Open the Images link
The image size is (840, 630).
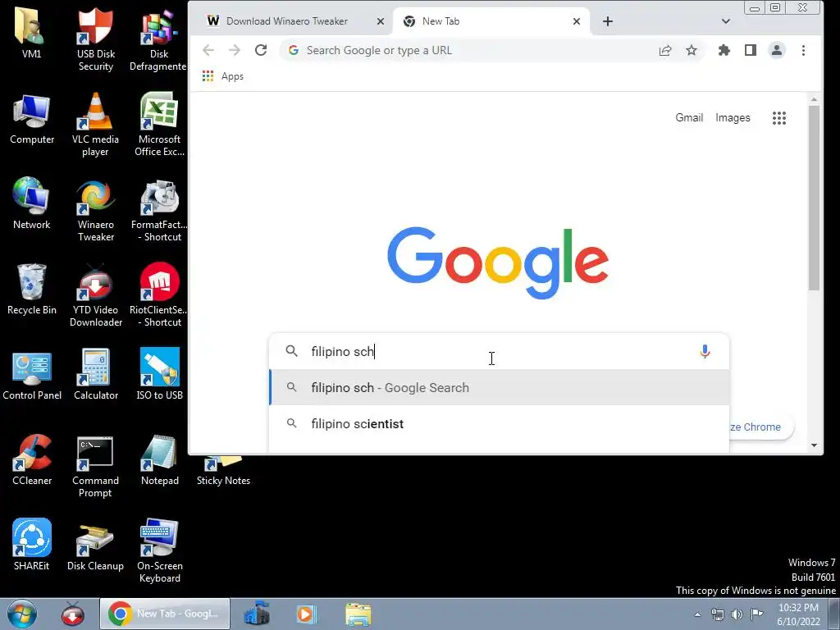coord(733,118)
